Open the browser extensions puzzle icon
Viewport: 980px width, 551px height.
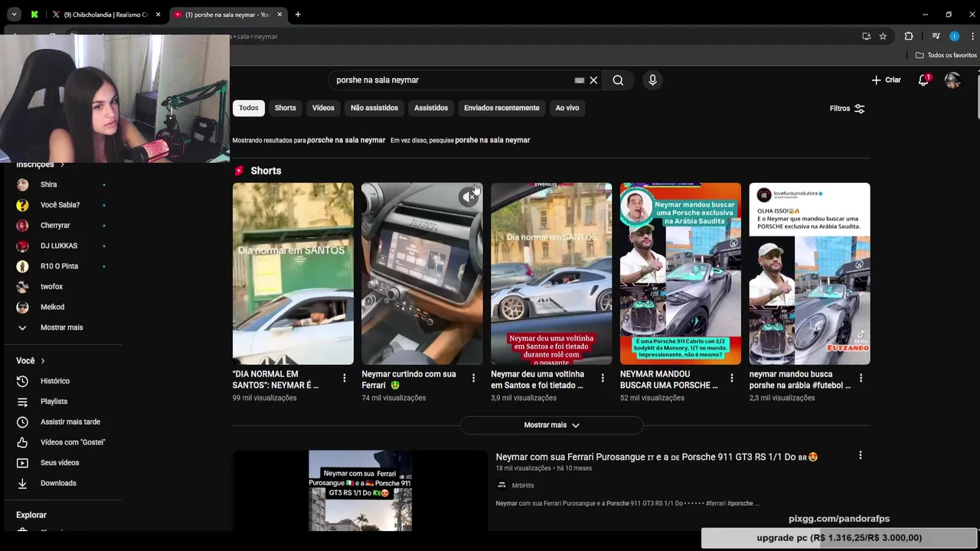(x=909, y=36)
